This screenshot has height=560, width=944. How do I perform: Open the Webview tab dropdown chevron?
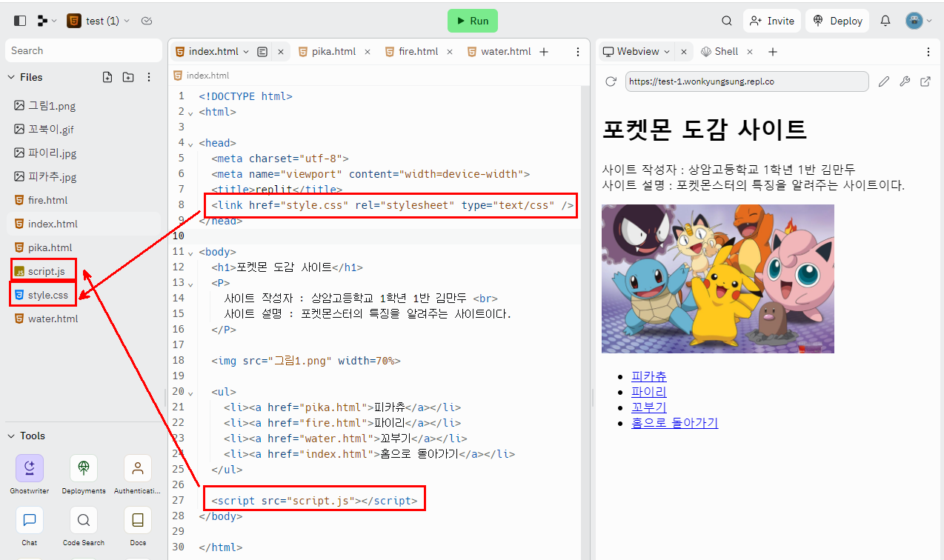click(x=667, y=52)
